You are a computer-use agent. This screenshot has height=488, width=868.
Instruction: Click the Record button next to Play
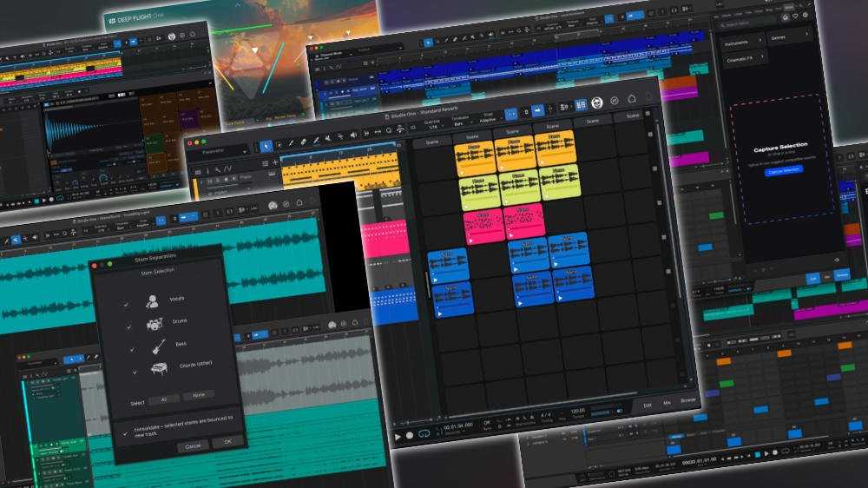[x=410, y=435]
